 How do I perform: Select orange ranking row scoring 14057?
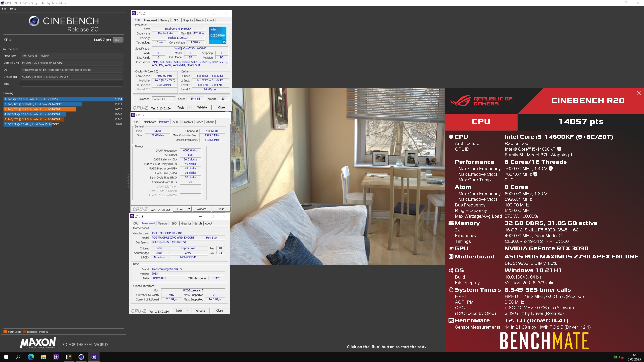pyautogui.click(x=63, y=109)
